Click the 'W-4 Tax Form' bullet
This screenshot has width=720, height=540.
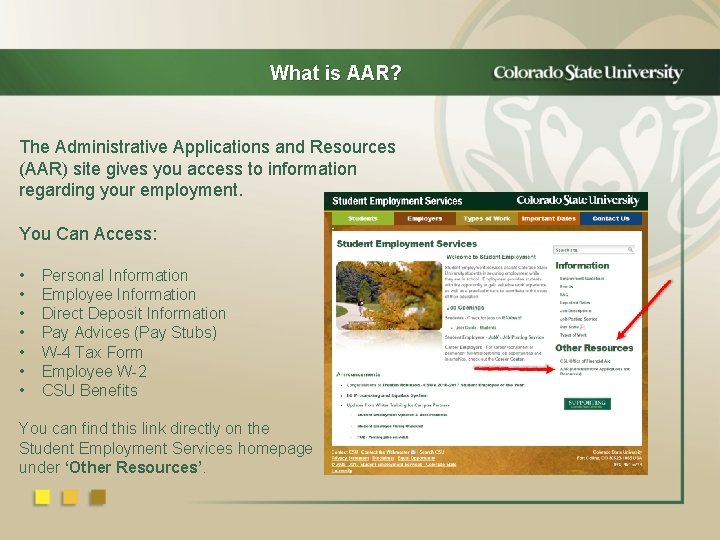coord(92,352)
